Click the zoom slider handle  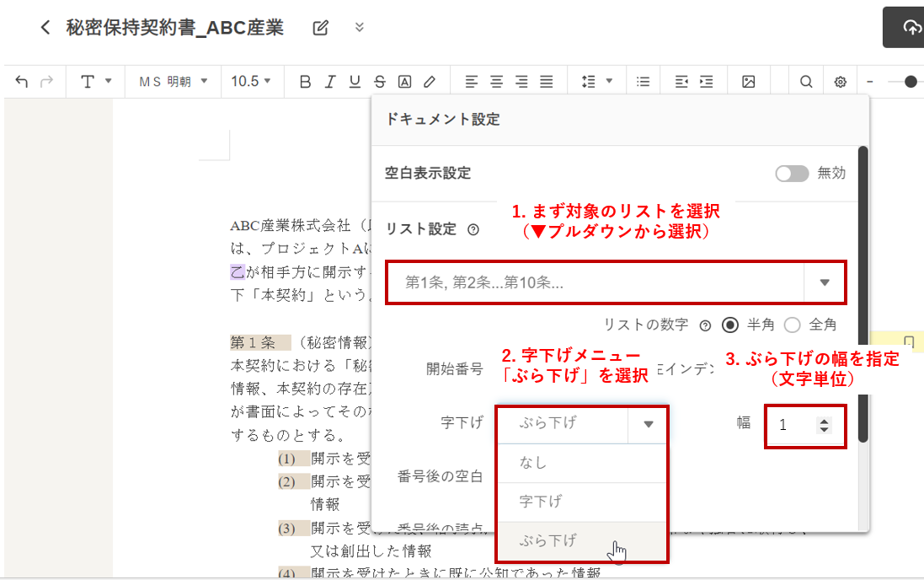click(910, 82)
